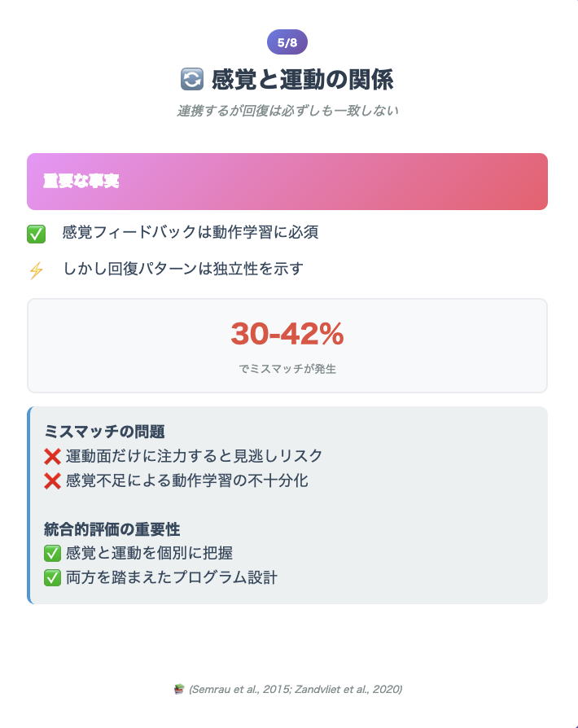Click the green check beside 感覚と運動を個別に把握
578x728 pixels.
(52, 554)
